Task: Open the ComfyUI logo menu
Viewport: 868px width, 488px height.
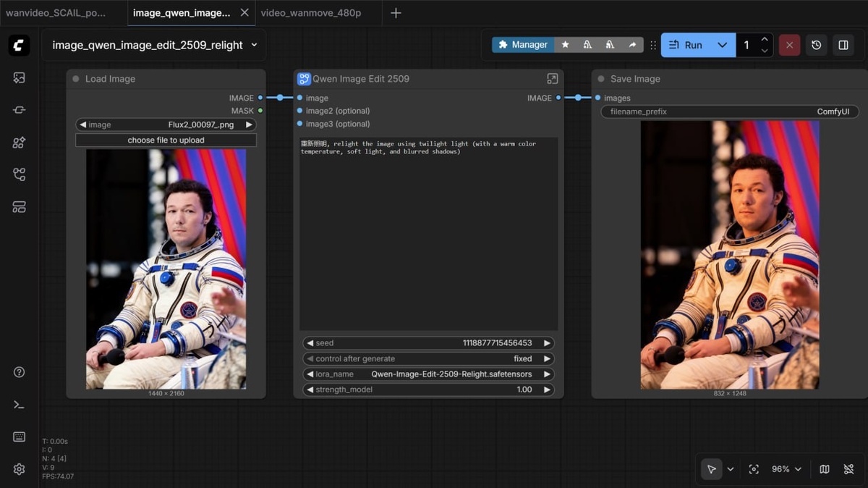Action: [20, 45]
